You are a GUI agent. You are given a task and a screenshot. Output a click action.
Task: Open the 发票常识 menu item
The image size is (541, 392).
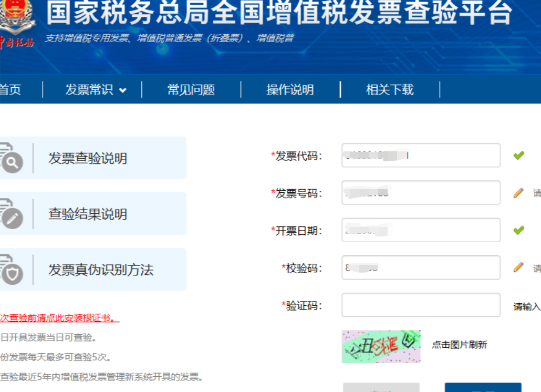[x=89, y=90]
